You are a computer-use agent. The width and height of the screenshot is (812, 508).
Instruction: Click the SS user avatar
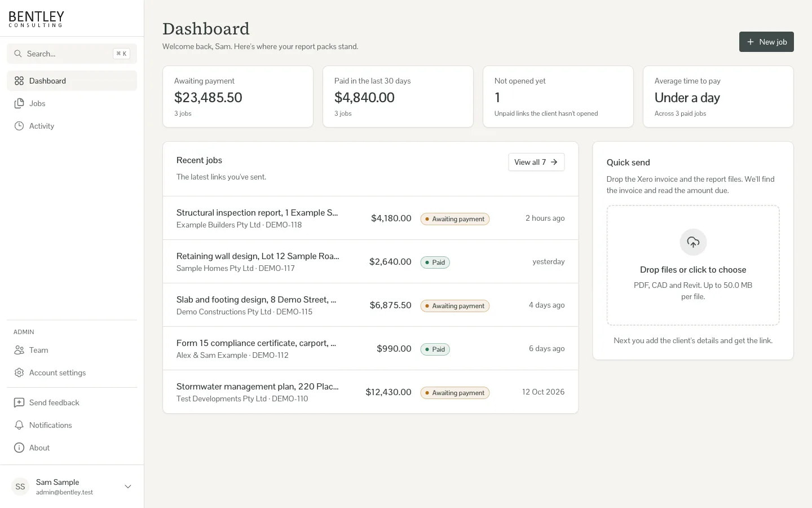pyautogui.click(x=20, y=487)
